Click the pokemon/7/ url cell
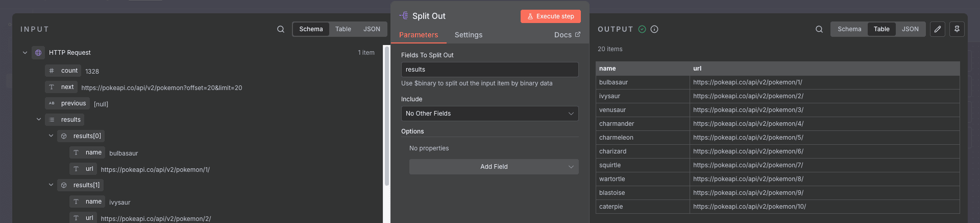The width and height of the screenshot is (980, 223). pos(825,165)
